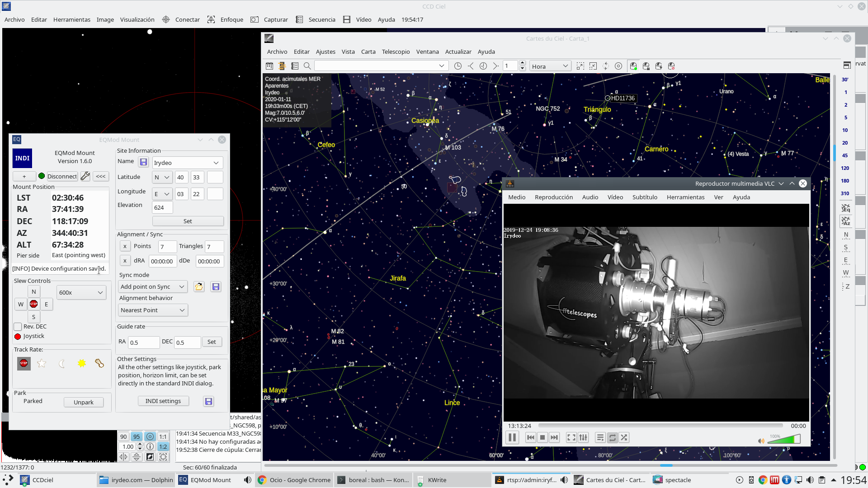The width and height of the screenshot is (868, 488).
Task: Switch to azimuthal coordinates Az icon
Action: (x=846, y=221)
